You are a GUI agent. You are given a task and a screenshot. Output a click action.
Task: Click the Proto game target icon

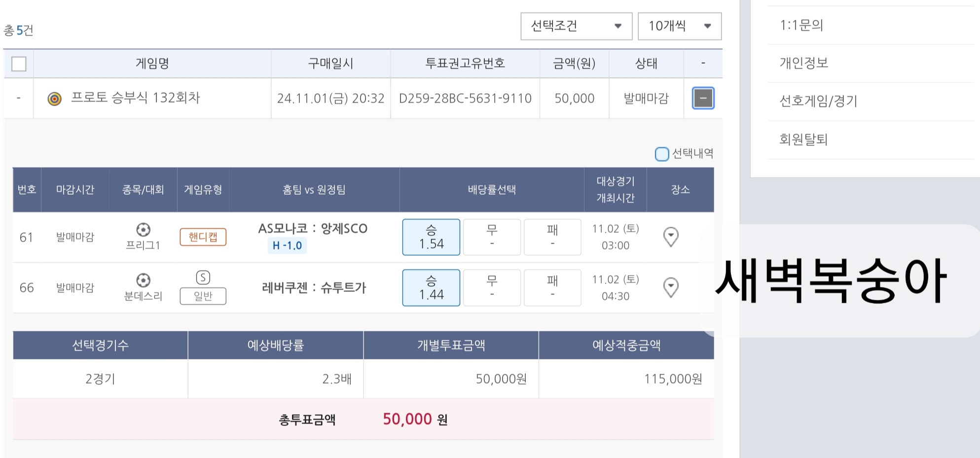click(54, 99)
